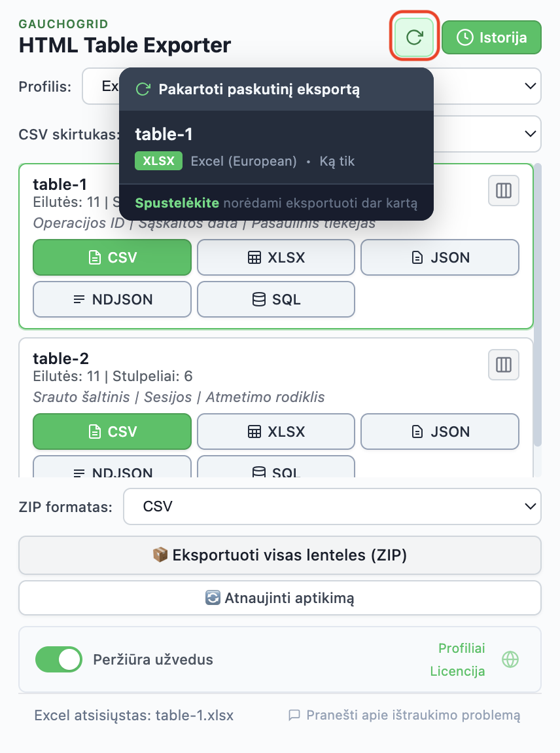Screen dimensions: 560x753
Task: Export table-1 as JSON
Action: click(440, 257)
